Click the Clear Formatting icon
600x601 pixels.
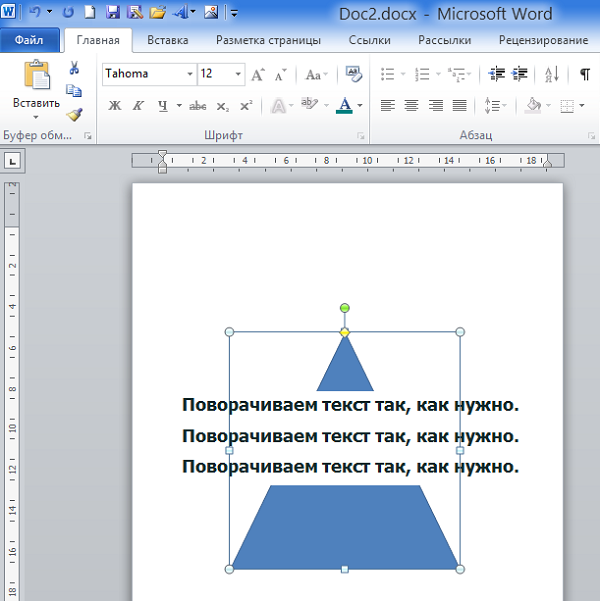pyautogui.click(x=353, y=75)
